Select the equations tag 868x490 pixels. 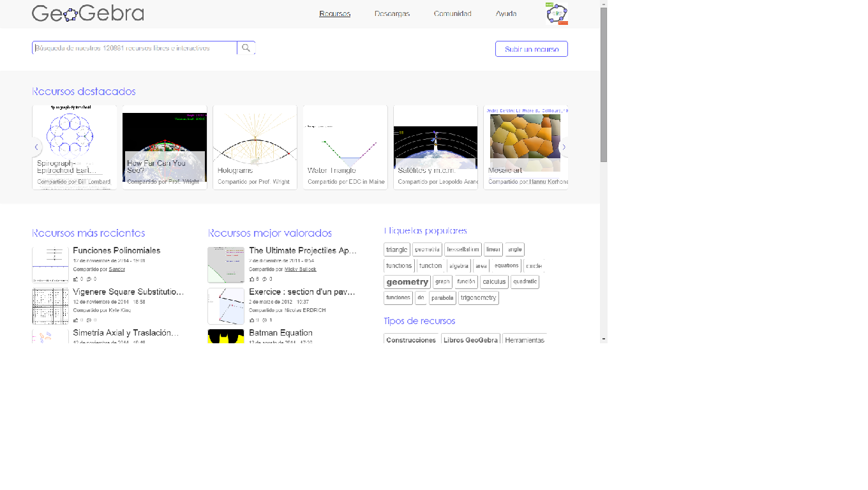click(507, 265)
